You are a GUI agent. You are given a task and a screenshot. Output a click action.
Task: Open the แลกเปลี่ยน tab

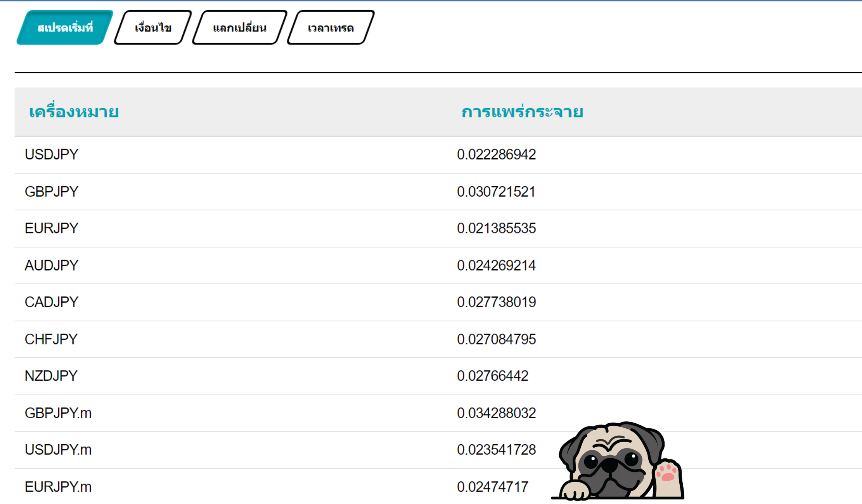240,28
